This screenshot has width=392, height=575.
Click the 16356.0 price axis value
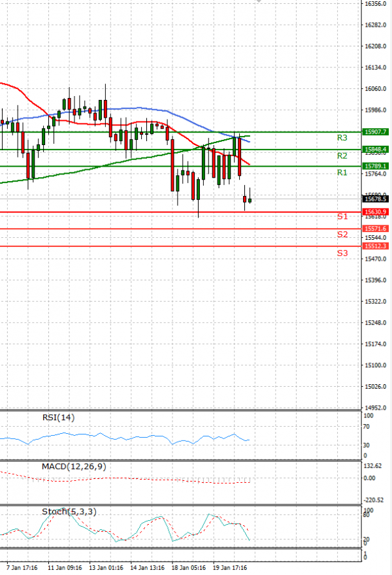point(376,4)
